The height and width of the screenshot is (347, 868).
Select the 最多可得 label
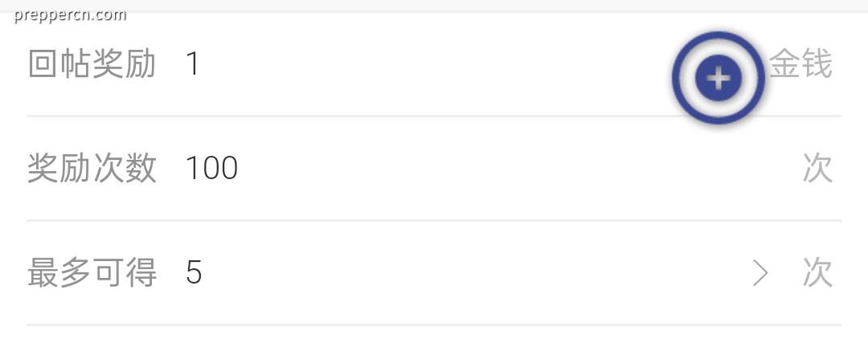pos(92,272)
